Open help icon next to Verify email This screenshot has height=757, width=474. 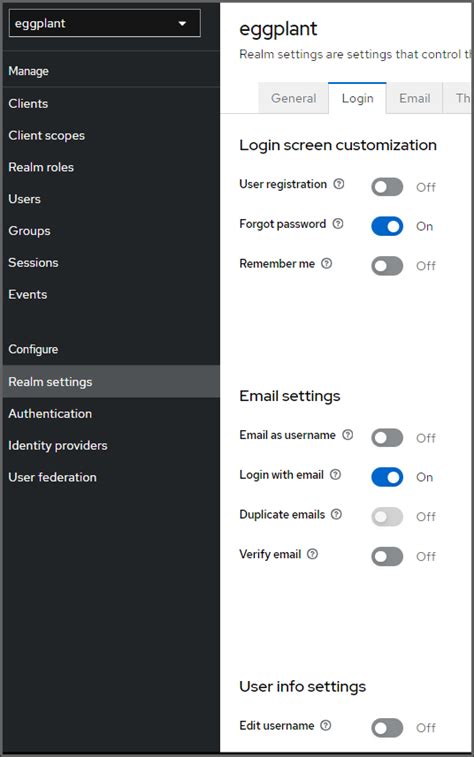[313, 553]
